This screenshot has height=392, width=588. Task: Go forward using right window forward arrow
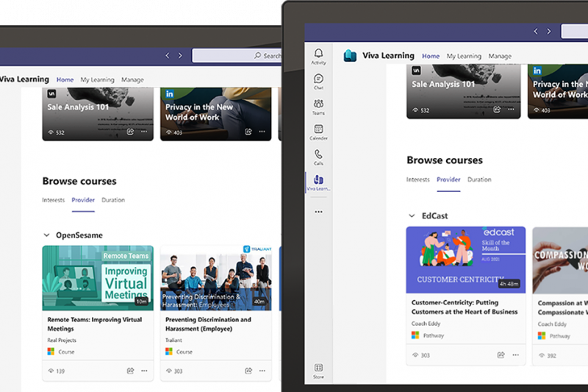[x=549, y=31]
